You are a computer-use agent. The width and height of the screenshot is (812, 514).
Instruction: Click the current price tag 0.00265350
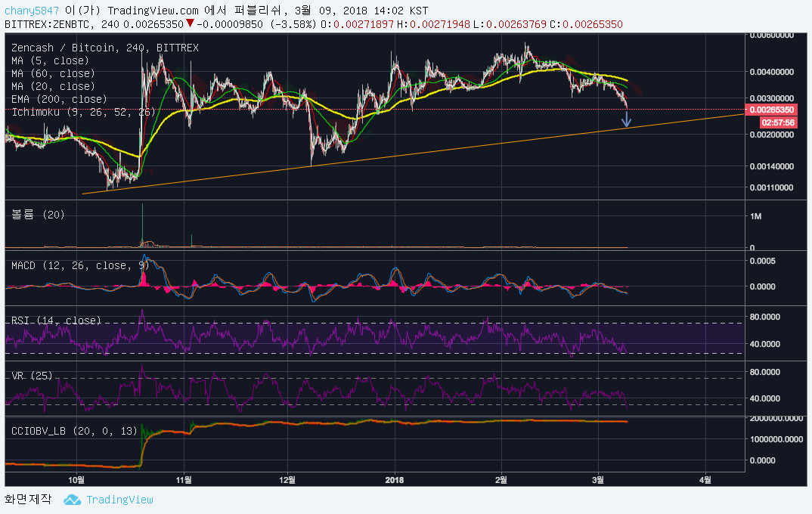coord(770,110)
